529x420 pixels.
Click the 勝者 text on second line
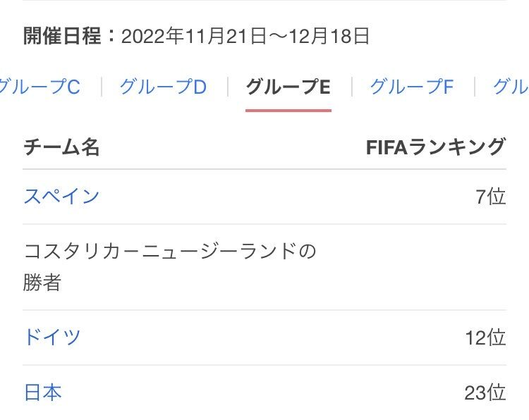(42, 282)
